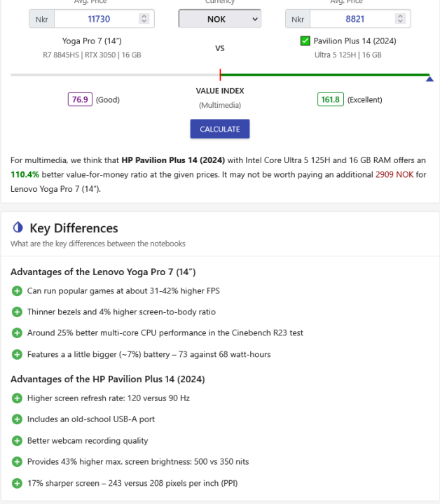Click the plus icon beside webcam recording quality
Image resolution: width=440 pixels, height=504 pixels.
(17, 440)
